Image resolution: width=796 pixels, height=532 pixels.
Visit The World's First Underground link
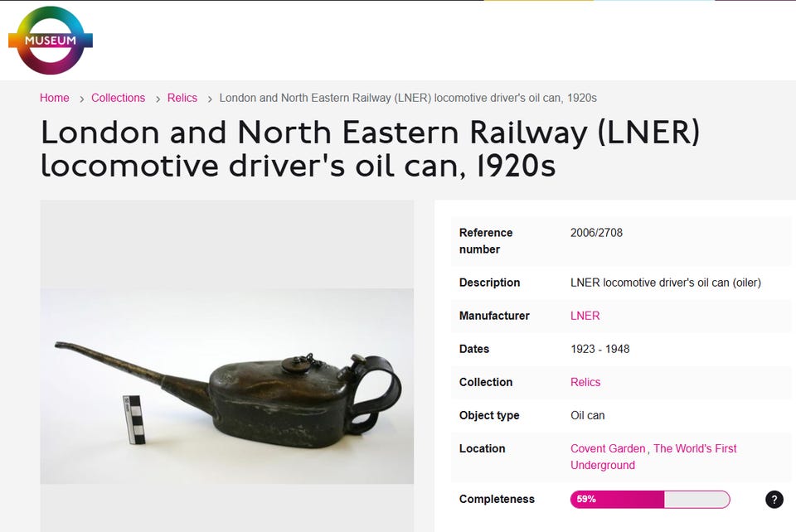click(x=653, y=457)
